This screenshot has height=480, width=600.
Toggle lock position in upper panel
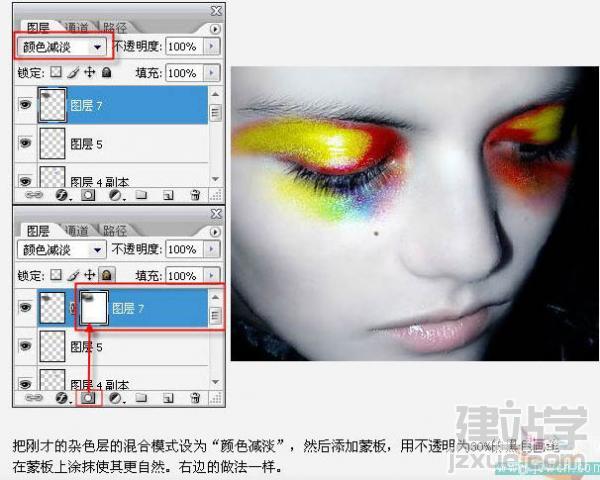(x=90, y=72)
